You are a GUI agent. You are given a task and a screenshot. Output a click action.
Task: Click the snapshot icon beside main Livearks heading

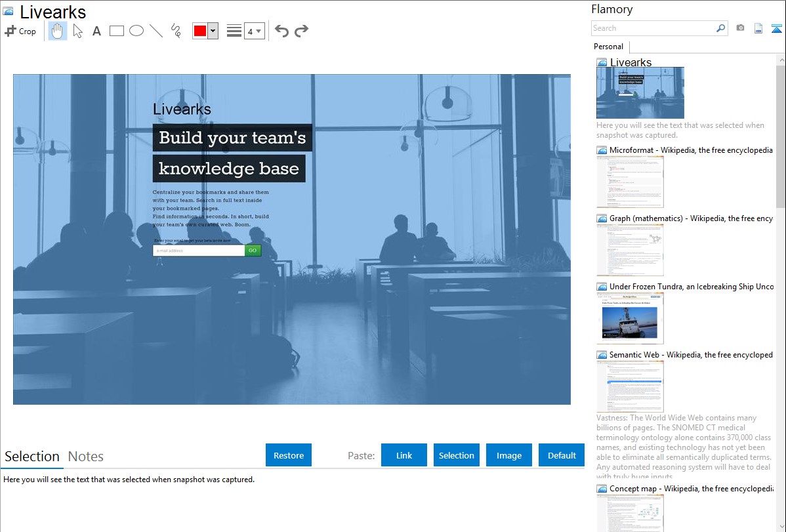(x=8, y=11)
